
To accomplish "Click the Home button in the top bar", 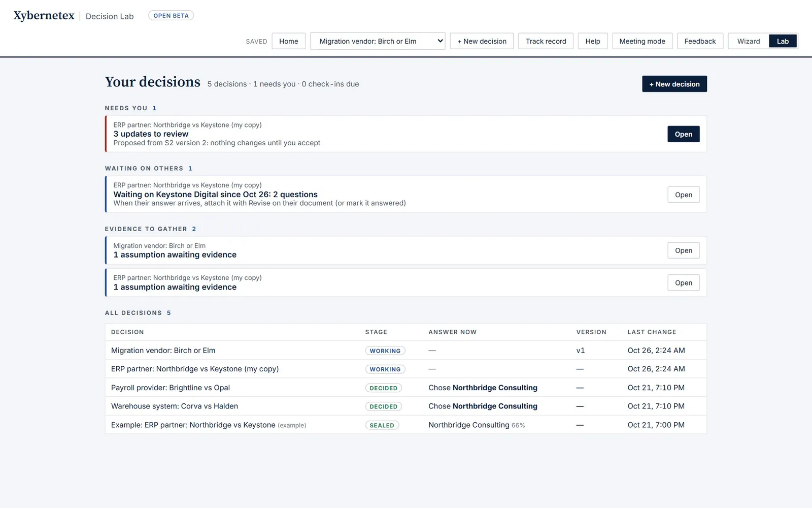I will point(288,41).
